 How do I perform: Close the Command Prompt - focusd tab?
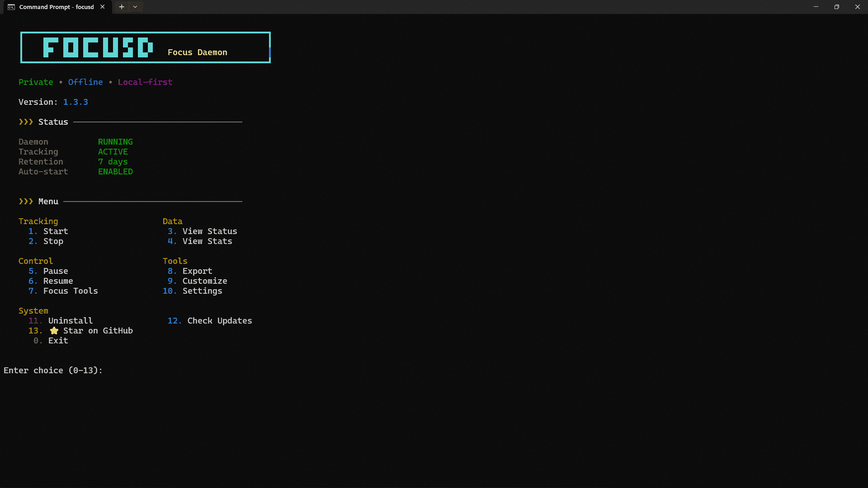click(103, 7)
